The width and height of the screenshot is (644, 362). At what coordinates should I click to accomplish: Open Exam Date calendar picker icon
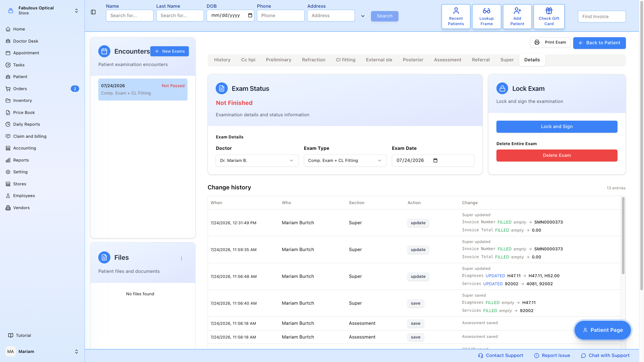point(435,161)
